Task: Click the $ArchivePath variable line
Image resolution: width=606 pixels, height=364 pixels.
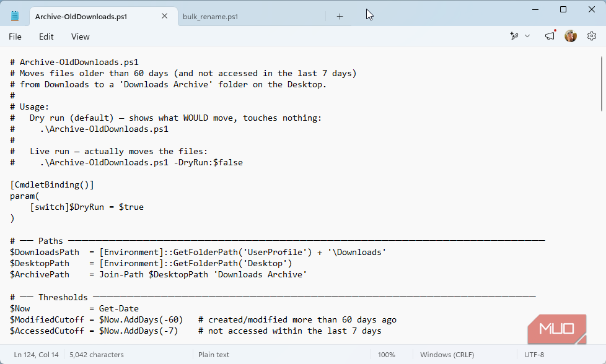Action: 159,274
